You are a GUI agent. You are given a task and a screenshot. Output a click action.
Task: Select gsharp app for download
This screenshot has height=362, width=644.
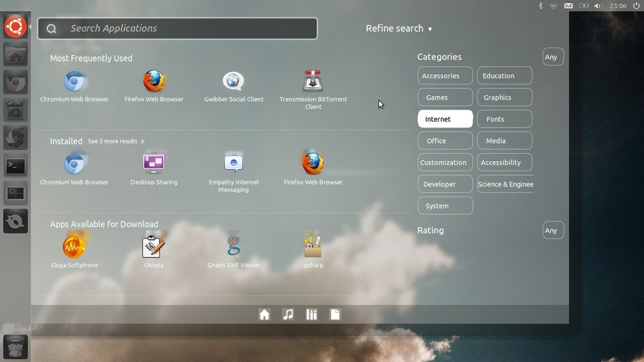pos(313,251)
